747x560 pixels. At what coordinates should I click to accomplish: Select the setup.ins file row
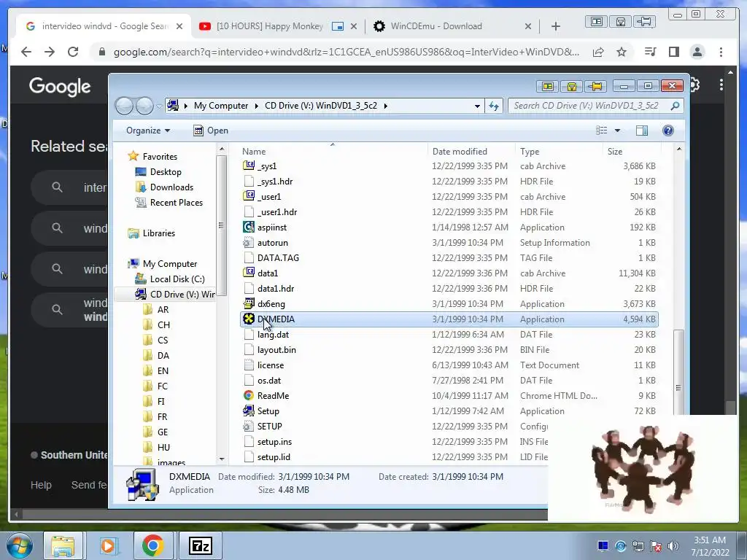click(x=395, y=441)
